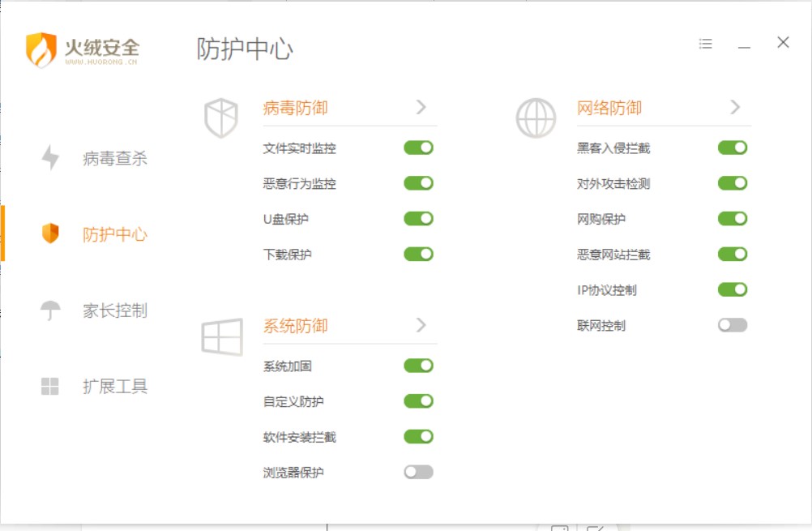Click the umbrella 家长控制 sidebar icon
Image resolution: width=812 pixels, height=531 pixels.
click(x=49, y=310)
